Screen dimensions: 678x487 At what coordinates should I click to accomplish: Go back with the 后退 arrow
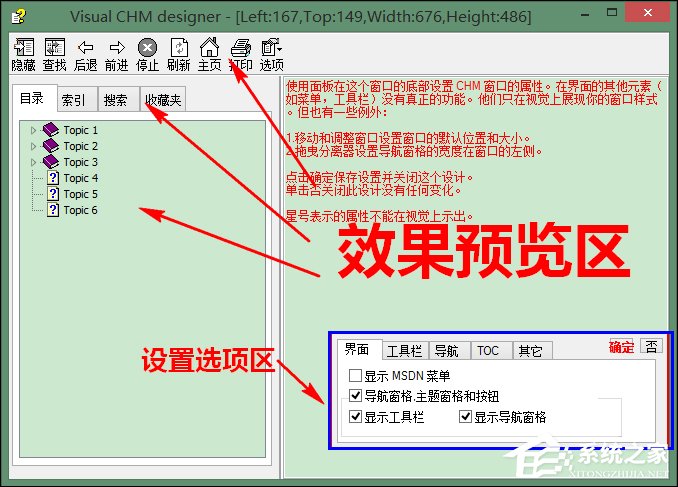86,48
